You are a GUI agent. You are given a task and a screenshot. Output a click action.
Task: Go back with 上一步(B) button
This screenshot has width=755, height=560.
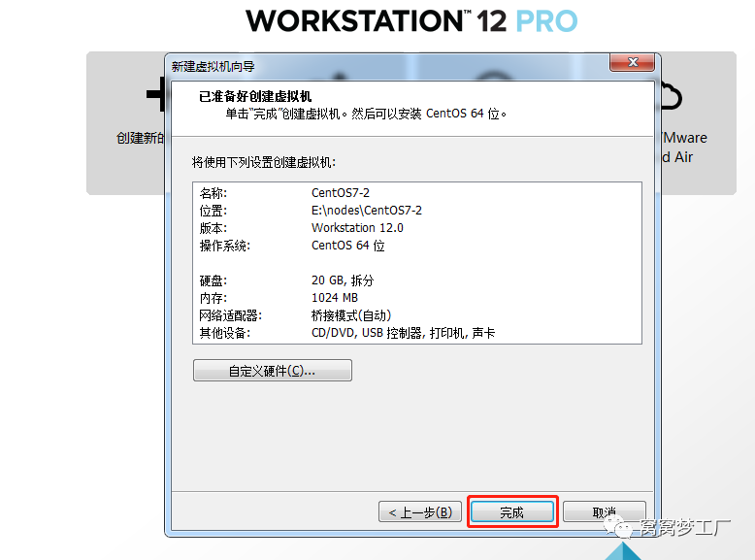click(420, 511)
